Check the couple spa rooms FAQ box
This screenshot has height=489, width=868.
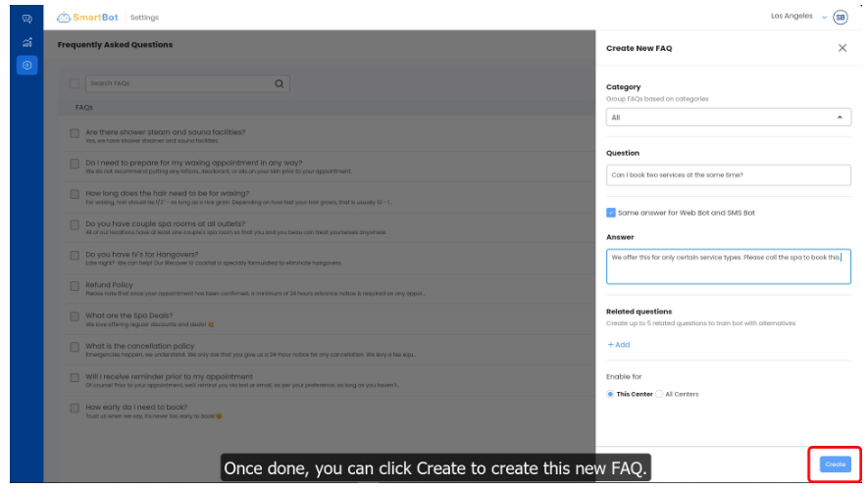tap(75, 225)
